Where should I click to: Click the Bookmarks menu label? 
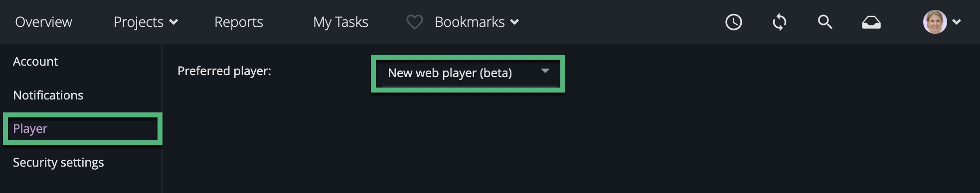[x=470, y=22]
